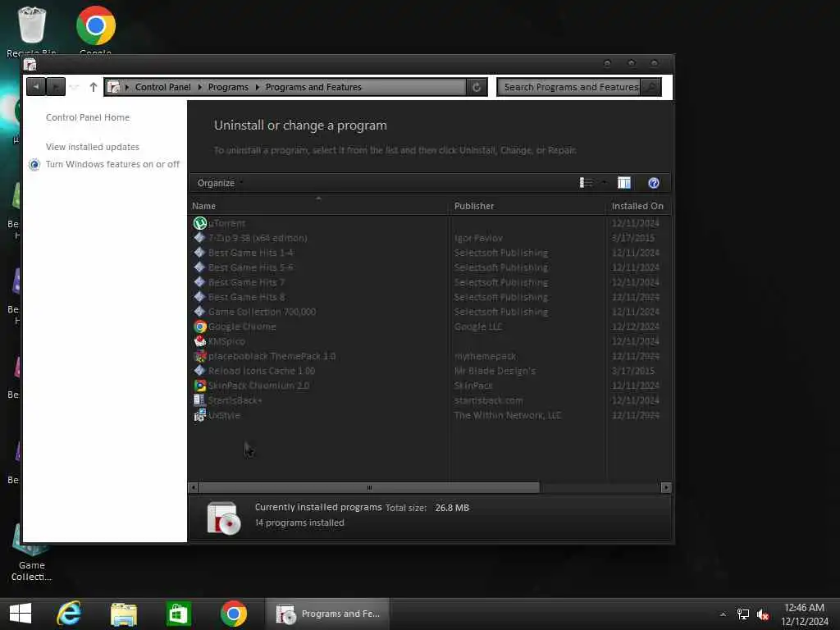840x630 pixels.
Task: Click the StartIsBack+ program icon
Action: pos(200,400)
